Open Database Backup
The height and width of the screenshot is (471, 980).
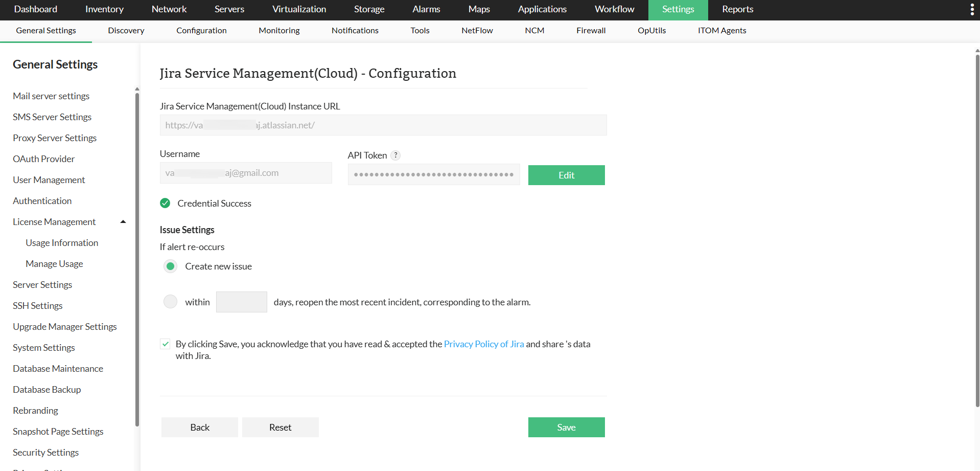[47, 390]
